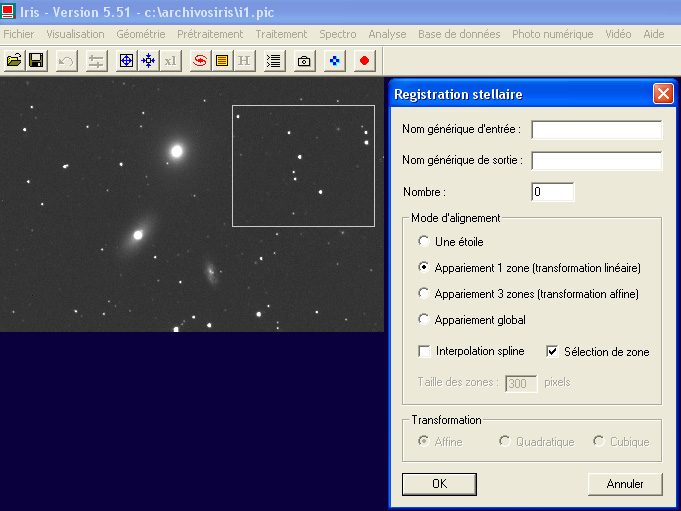
Task: Click the red spiral toolbar icon
Action: [200, 61]
